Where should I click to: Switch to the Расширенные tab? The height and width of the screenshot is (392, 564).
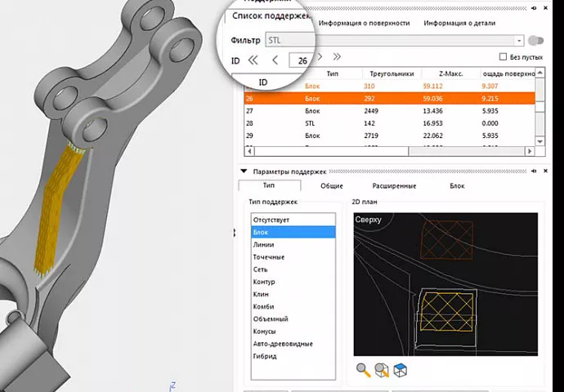pos(394,185)
